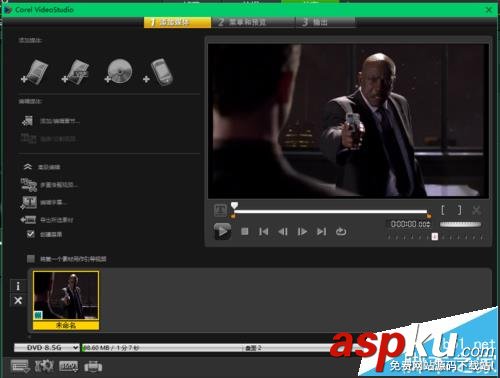Export the selected clips
The width and height of the screenshot is (500, 378).
tap(47, 220)
